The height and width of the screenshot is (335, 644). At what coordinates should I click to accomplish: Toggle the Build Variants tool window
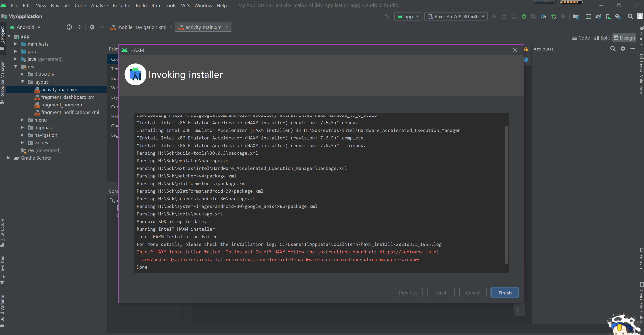(3, 311)
